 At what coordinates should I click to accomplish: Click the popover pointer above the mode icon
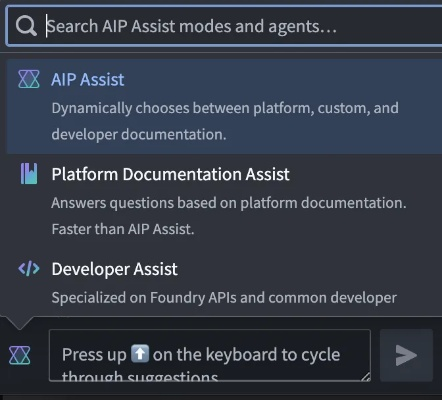point(20,323)
